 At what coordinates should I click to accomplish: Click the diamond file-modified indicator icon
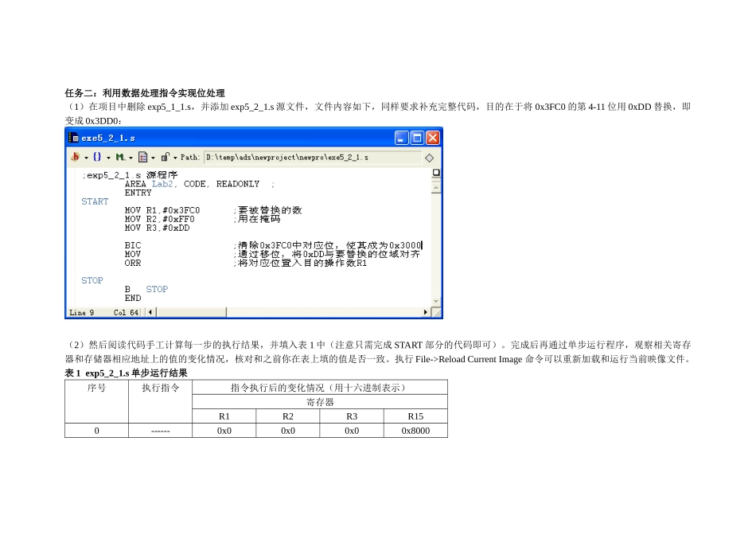tap(429, 158)
